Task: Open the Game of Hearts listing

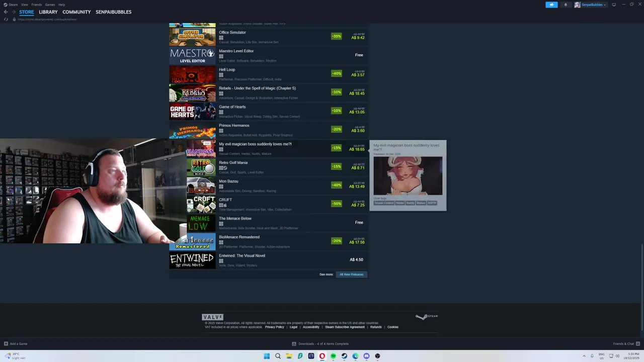Action: (x=269, y=111)
